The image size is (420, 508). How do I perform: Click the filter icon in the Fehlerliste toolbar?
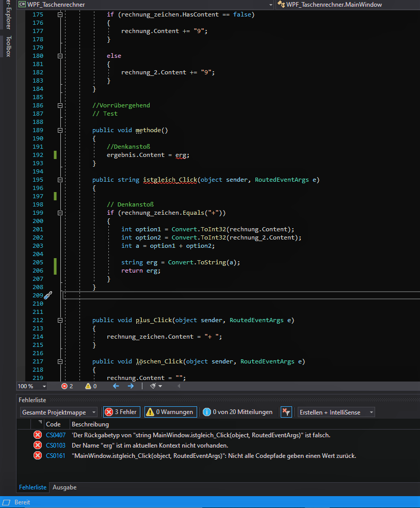(x=286, y=411)
